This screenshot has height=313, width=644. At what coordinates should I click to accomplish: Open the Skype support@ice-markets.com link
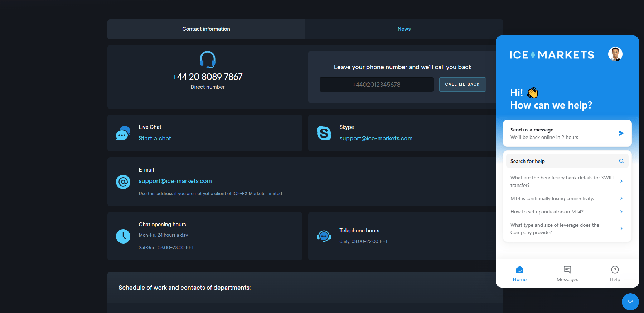(x=376, y=138)
